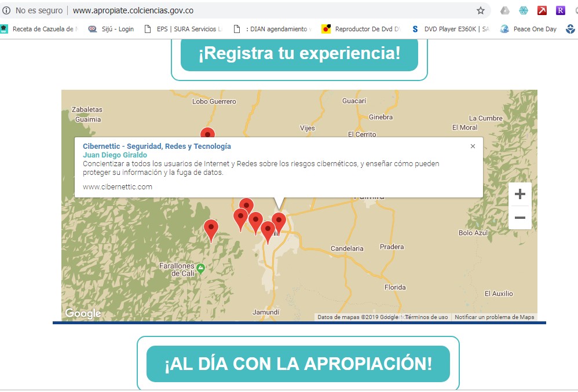Click the ¡AL DÍA CON LA APROPIACIÓN! button
Viewport: 578px width, 392px height.
point(298,364)
